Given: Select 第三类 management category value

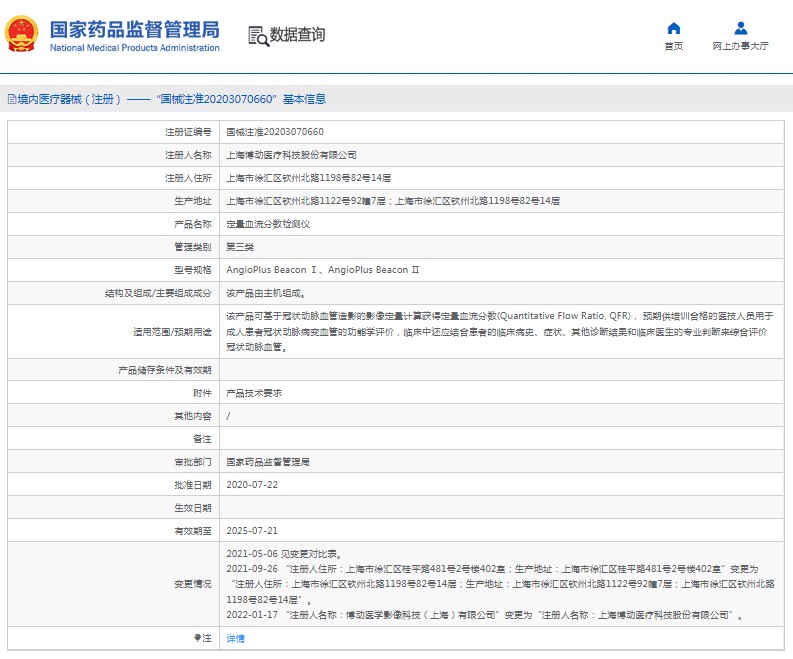Looking at the screenshot, I should click(240, 247).
